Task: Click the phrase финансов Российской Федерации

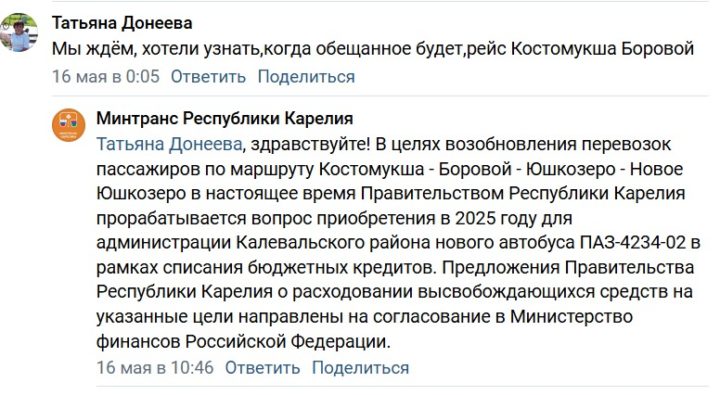Action: click(243, 341)
